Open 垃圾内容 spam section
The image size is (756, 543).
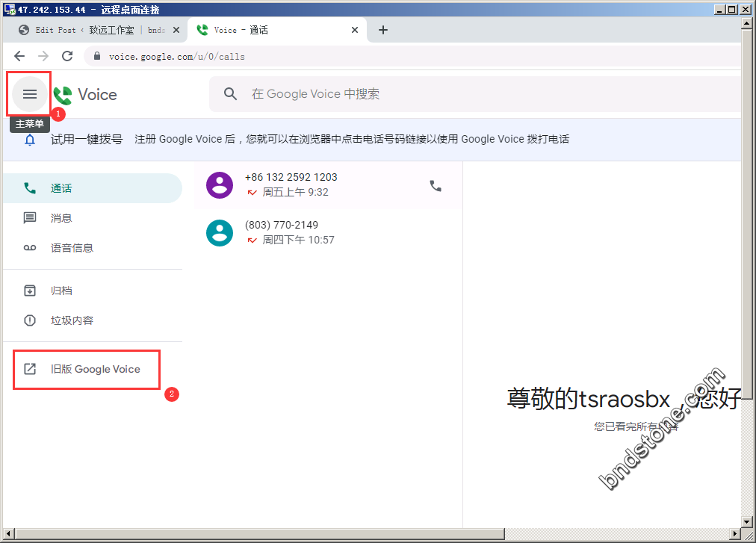(93, 320)
